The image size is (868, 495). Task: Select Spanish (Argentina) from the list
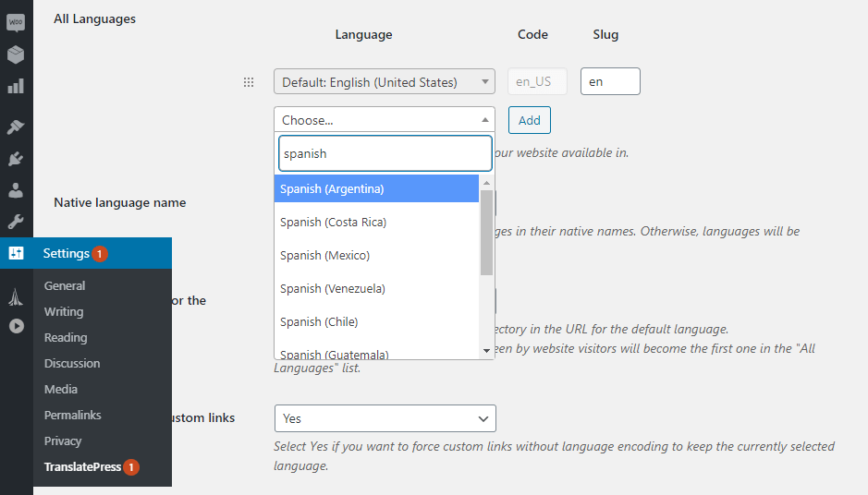[376, 188]
